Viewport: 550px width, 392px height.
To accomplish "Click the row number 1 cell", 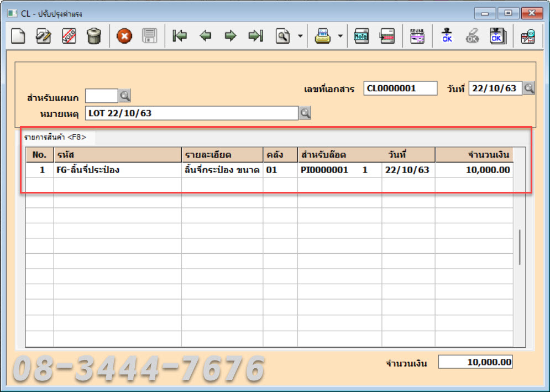I will (40, 170).
